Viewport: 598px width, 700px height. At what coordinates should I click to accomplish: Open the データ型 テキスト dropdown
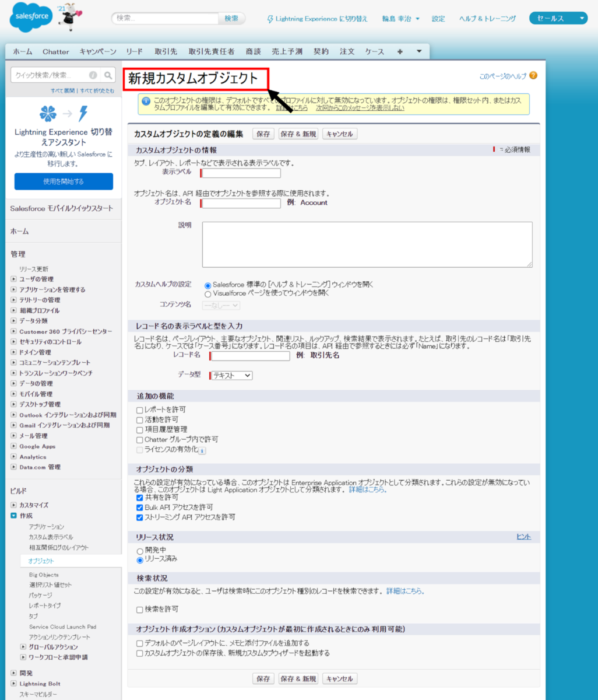(x=231, y=376)
